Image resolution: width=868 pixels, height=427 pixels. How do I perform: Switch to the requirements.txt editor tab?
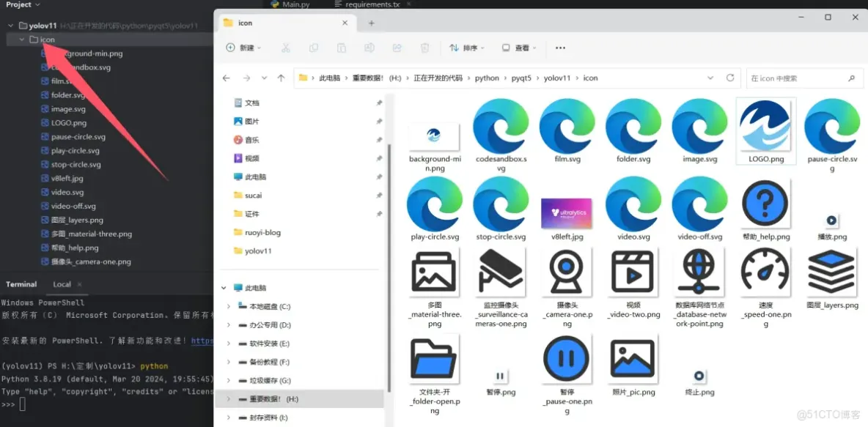tap(367, 4)
